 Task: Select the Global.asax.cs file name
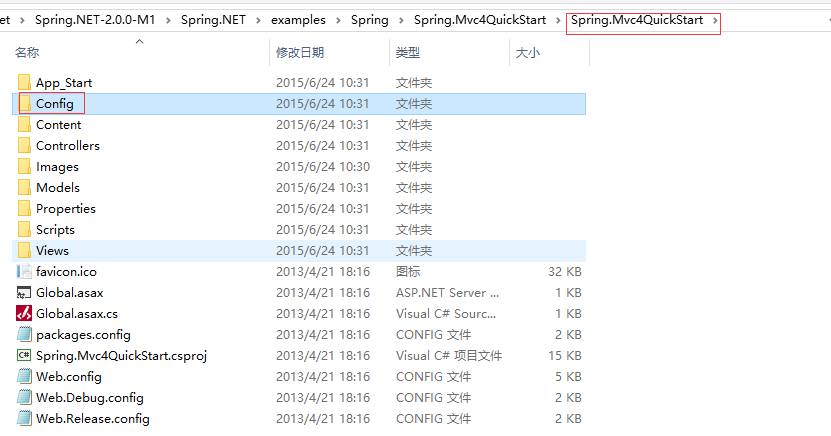pyautogui.click(x=77, y=314)
